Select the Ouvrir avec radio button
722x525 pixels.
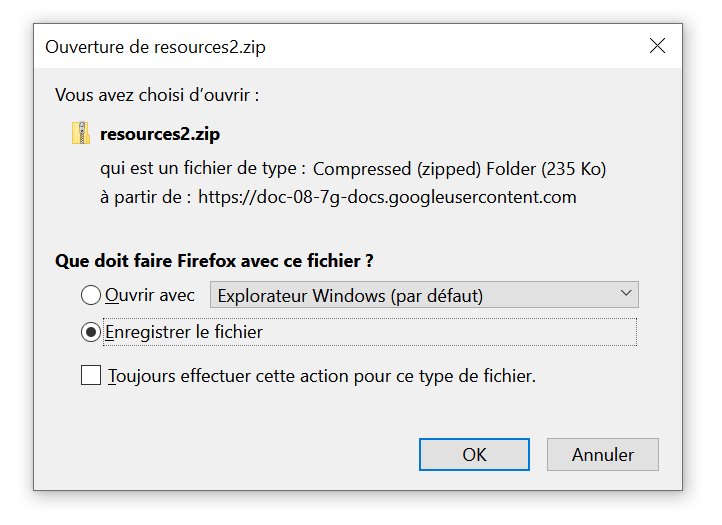point(91,295)
